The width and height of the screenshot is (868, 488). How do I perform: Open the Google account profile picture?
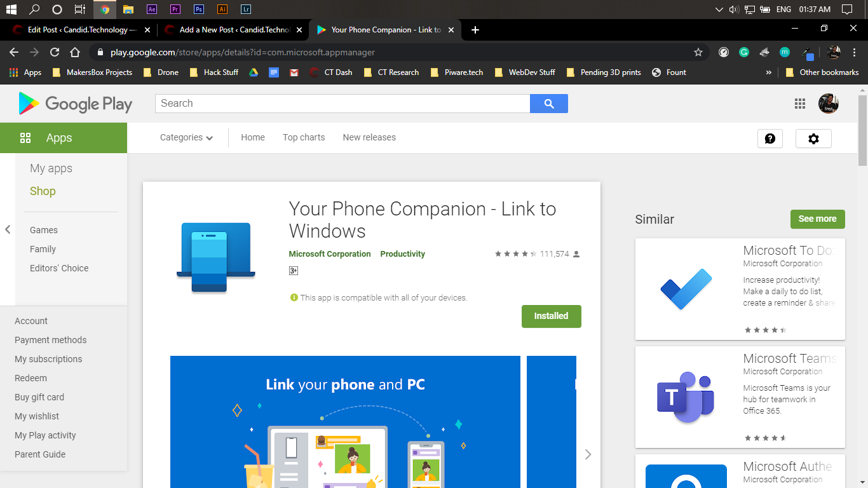click(x=829, y=104)
